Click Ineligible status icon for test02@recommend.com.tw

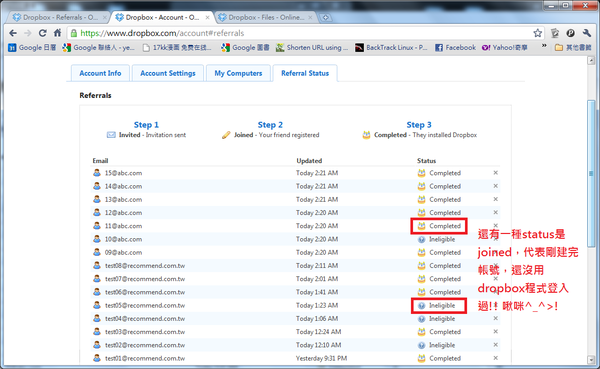pyautogui.click(x=421, y=345)
